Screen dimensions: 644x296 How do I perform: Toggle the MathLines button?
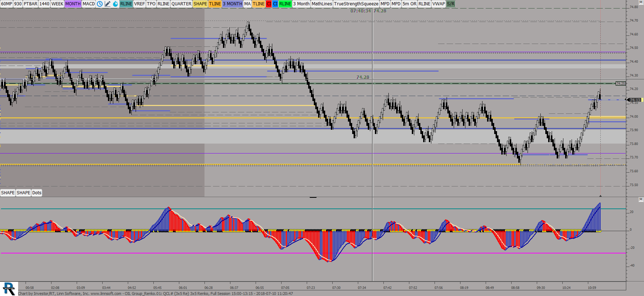click(322, 4)
